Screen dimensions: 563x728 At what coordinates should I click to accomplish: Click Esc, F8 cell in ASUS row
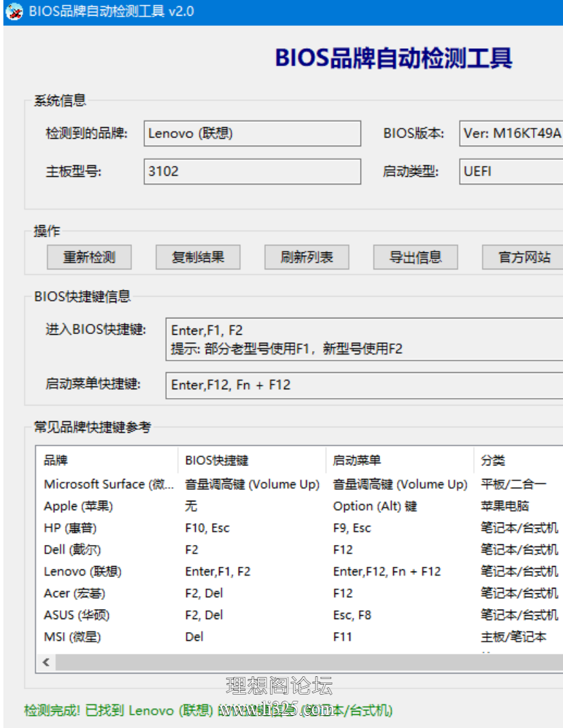click(352, 615)
